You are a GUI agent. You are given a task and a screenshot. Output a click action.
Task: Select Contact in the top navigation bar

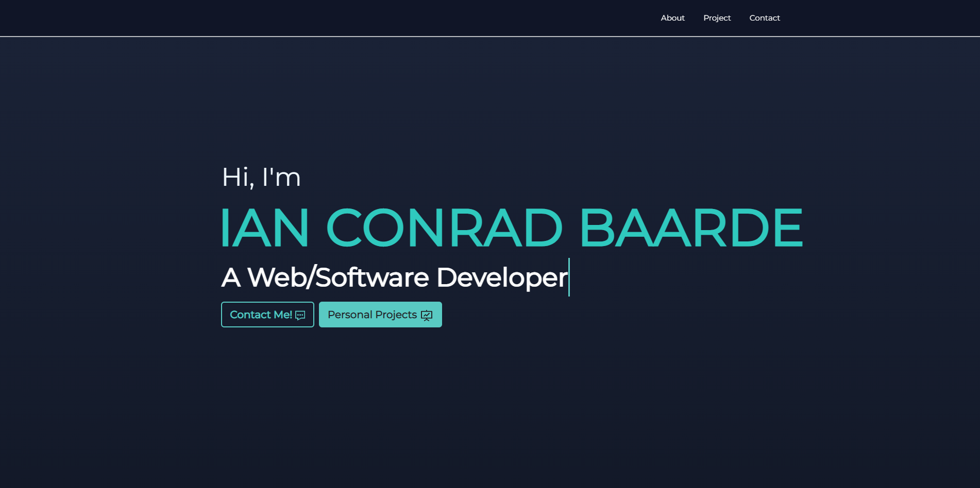click(765, 18)
